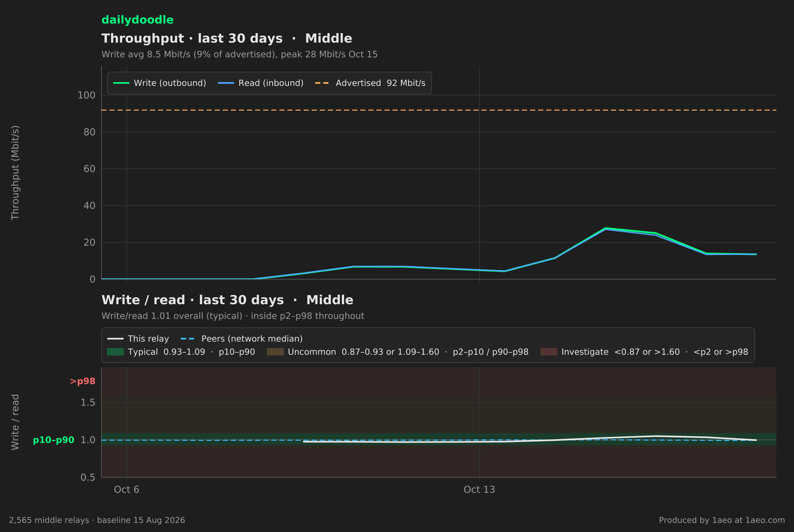
Task: Click the Write / read axis label
Action: (15, 422)
